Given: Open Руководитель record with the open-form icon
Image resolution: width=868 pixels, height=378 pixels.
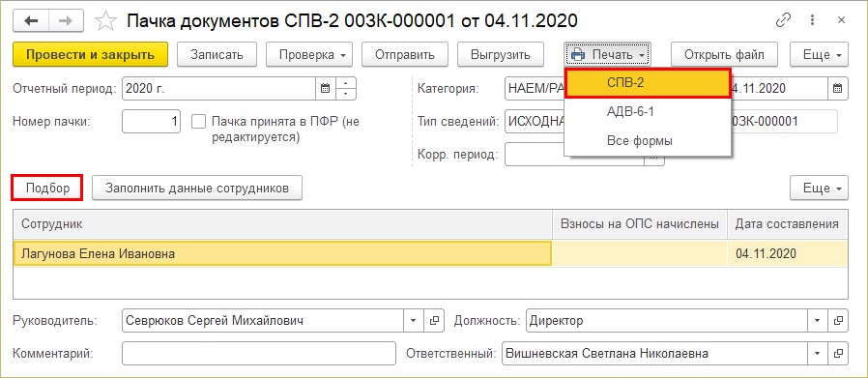Looking at the screenshot, I should (x=435, y=320).
